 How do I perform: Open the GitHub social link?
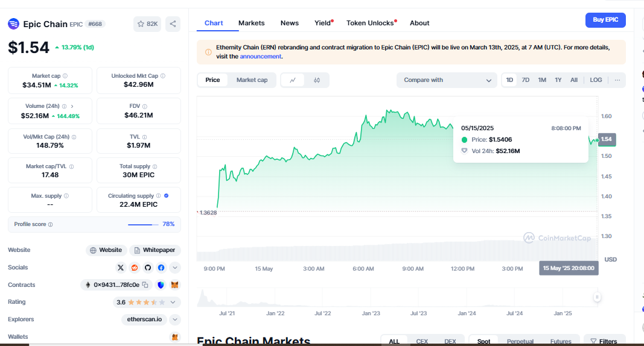click(x=148, y=268)
